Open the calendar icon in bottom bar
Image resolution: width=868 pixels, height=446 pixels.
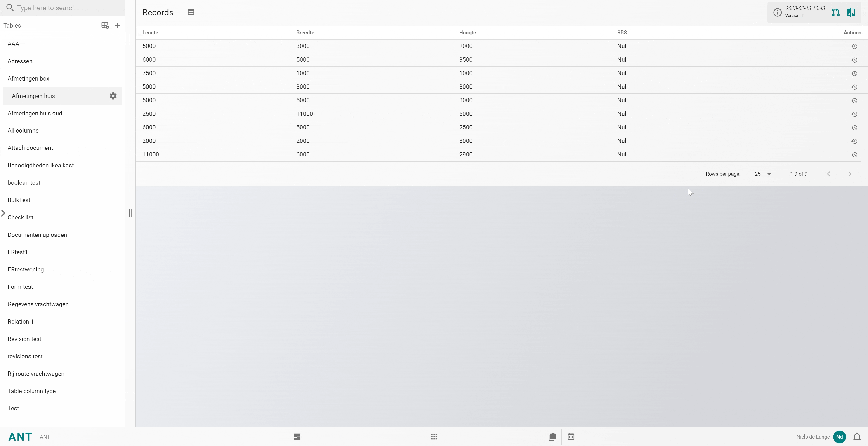click(x=571, y=437)
